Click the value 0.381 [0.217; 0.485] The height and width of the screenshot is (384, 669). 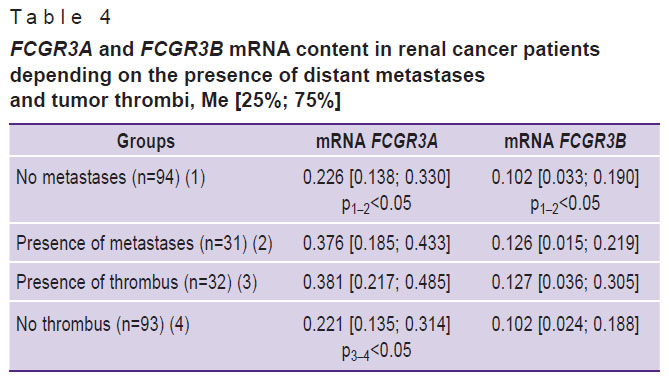376,282
